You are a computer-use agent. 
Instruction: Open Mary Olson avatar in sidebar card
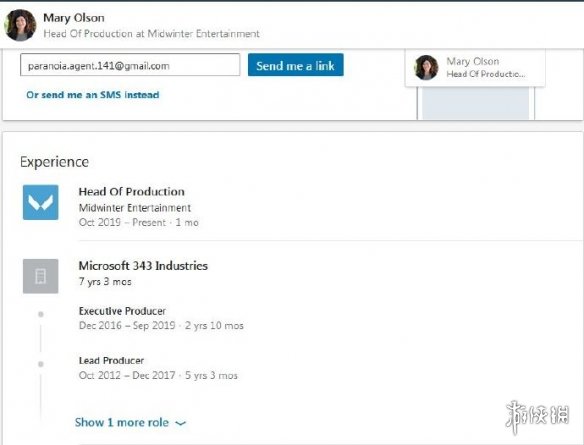426,67
